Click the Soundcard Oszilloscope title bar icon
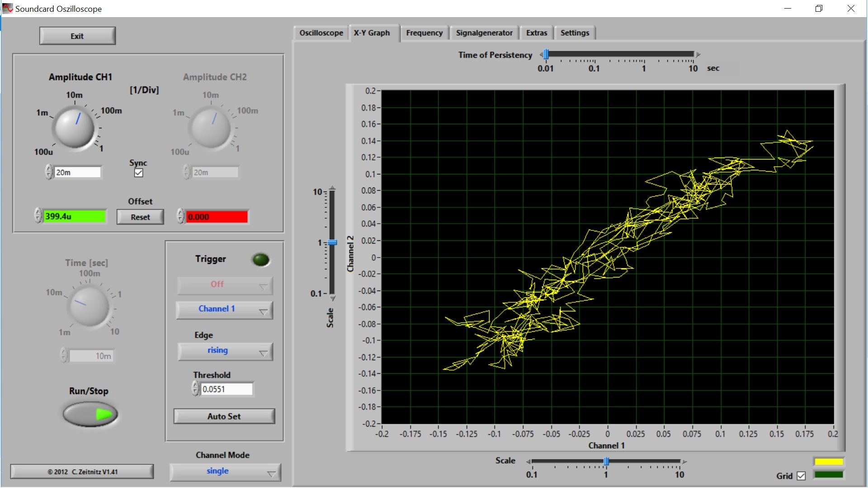This screenshot has width=868, height=488. pos(7,8)
